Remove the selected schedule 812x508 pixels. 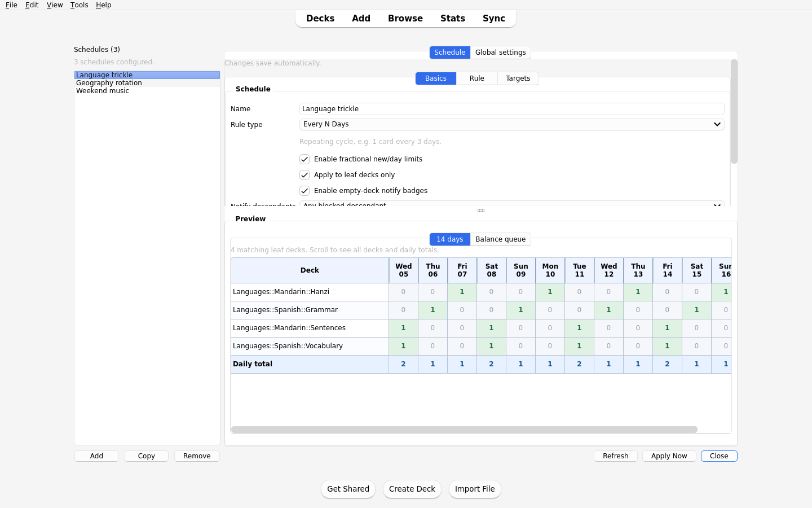pos(197,456)
